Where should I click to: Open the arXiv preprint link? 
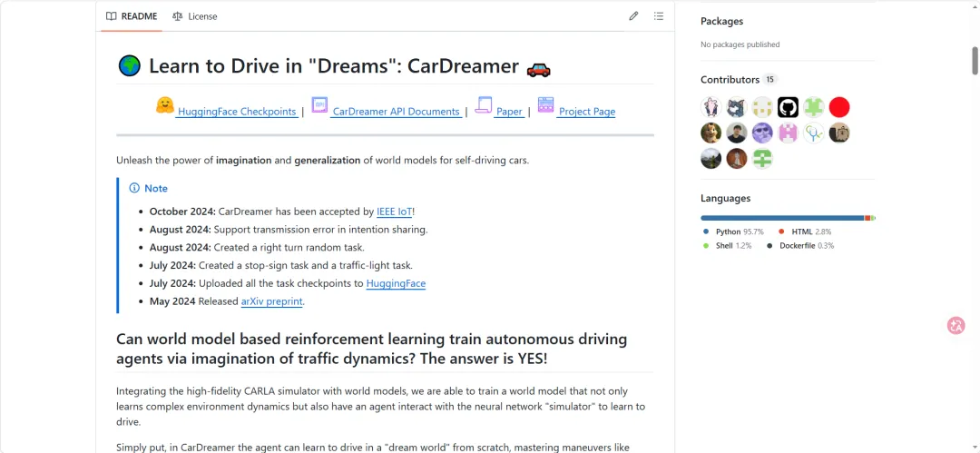tap(272, 301)
